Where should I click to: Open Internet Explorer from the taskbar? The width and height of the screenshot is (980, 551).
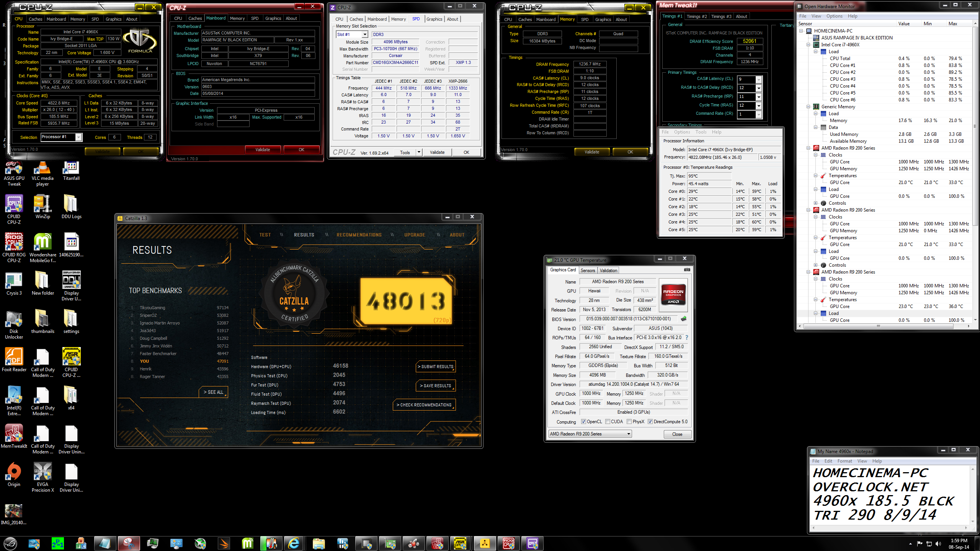coord(294,543)
